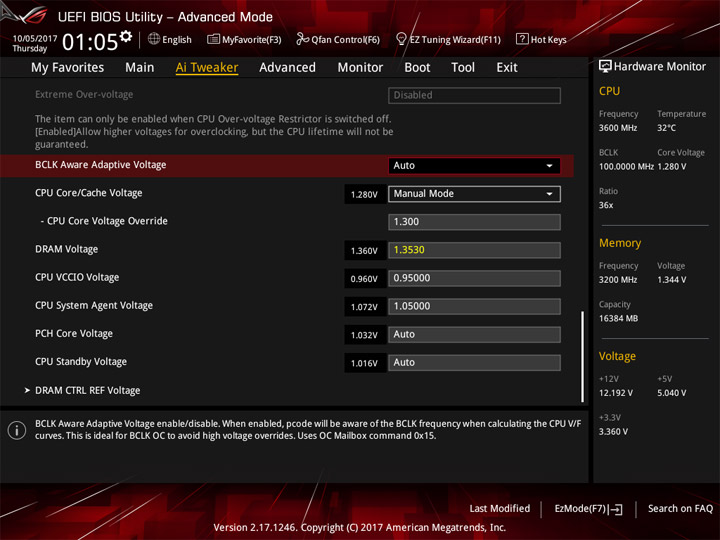This screenshot has height=540, width=720.
Task: Click the 1.016V Standby readout
Action: click(x=365, y=363)
